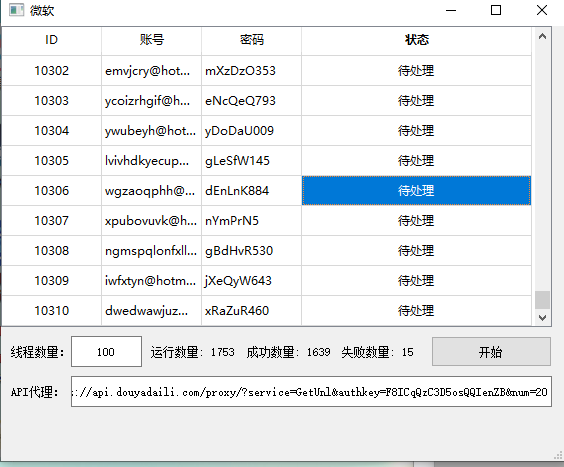The width and height of the screenshot is (564, 467).
Task: Select password cell xRaZuR460
Action: (251, 310)
